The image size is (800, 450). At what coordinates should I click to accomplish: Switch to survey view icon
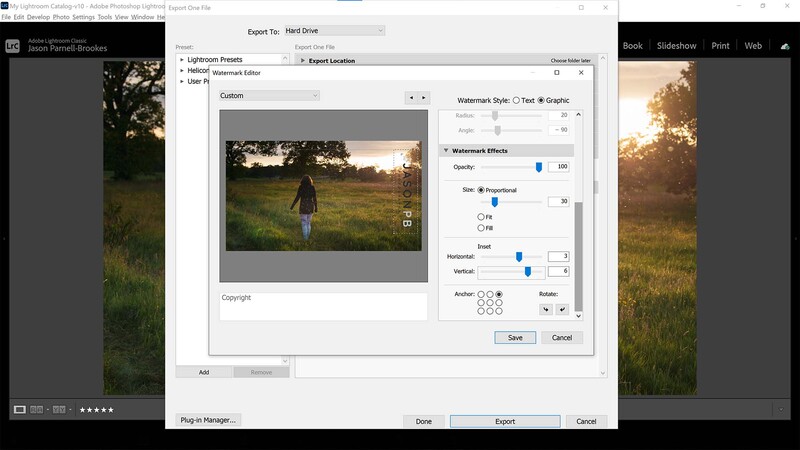59,410
